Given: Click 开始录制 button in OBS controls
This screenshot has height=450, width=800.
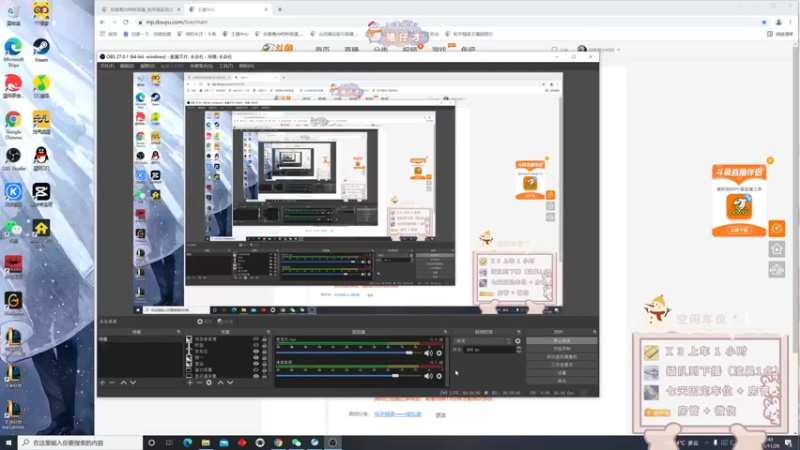Looking at the screenshot, I should click(x=562, y=348).
